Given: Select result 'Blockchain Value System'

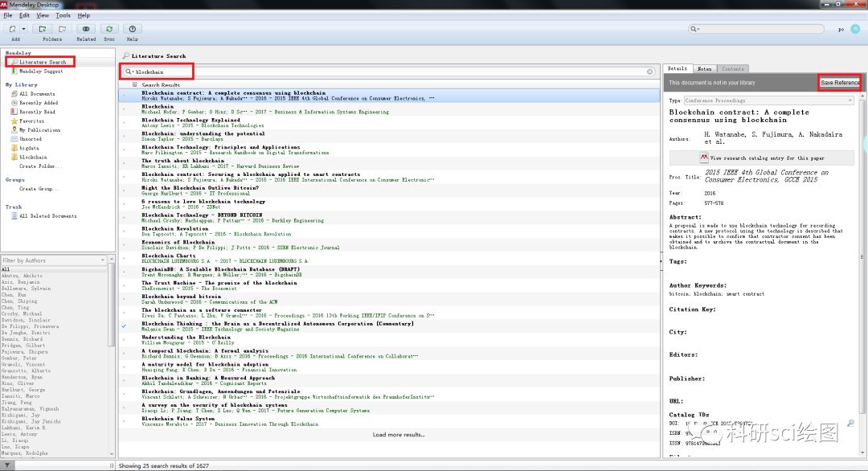Looking at the screenshot, I should click(x=389, y=421).
